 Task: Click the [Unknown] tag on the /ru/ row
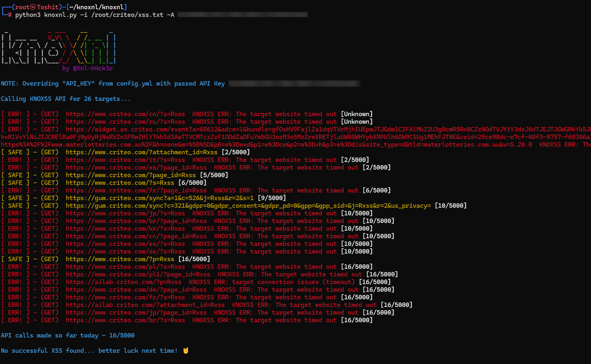coord(357,122)
